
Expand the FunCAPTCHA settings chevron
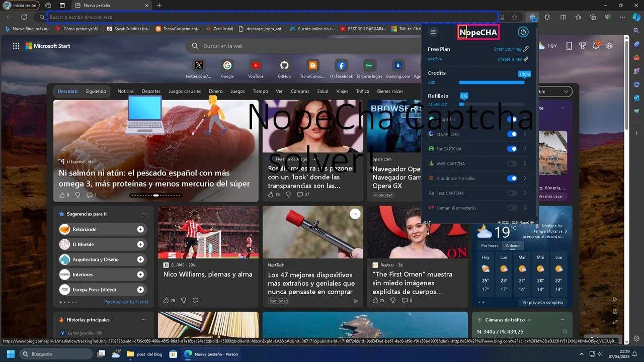(525, 149)
